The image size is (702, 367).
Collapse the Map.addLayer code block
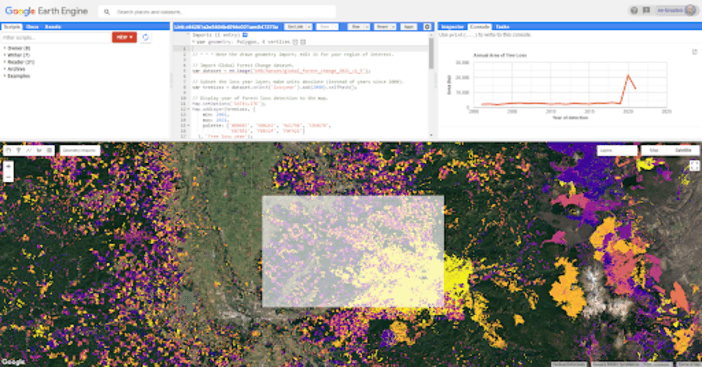(188, 109)
